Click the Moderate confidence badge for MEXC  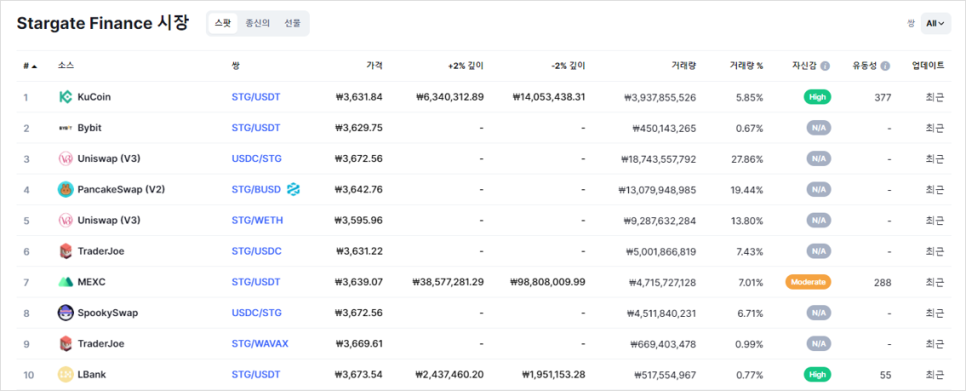(x=808, y=282)
